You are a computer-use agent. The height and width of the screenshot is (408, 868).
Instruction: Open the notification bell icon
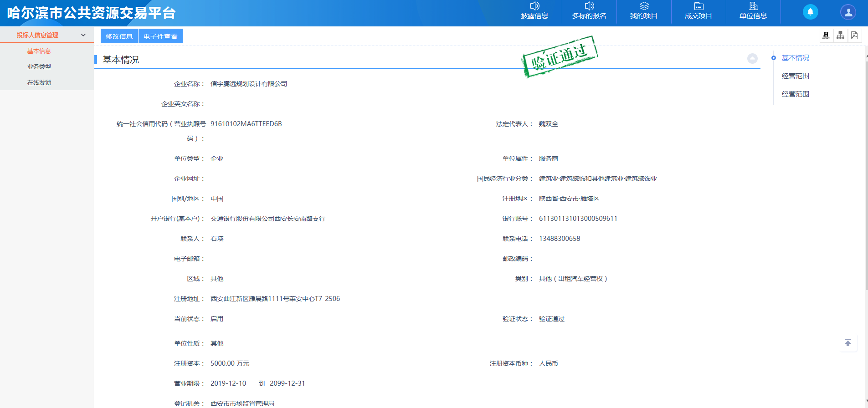[810, 12]
